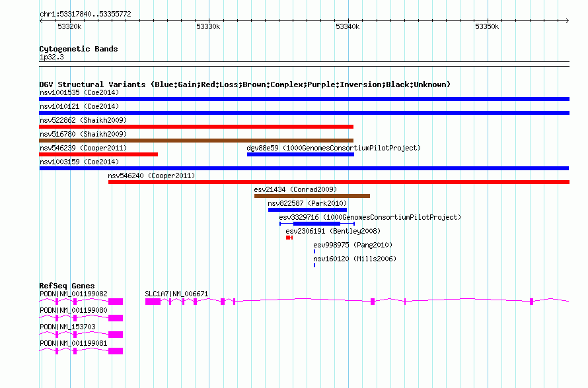The image size is (588, 388).
Task: Click the small red esv2306191 (Bentley2008) marker
Action: [289, 238]
